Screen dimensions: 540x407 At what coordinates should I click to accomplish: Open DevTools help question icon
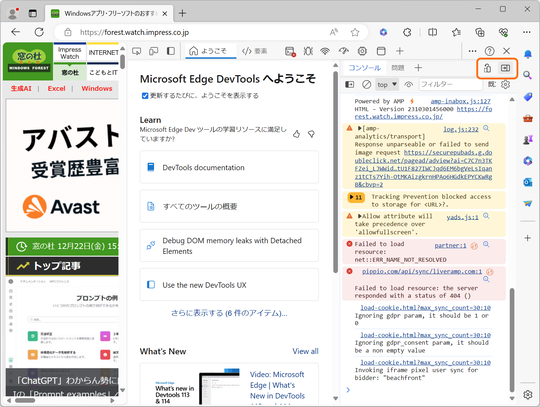pyautogui.click(x=489, y=51)
